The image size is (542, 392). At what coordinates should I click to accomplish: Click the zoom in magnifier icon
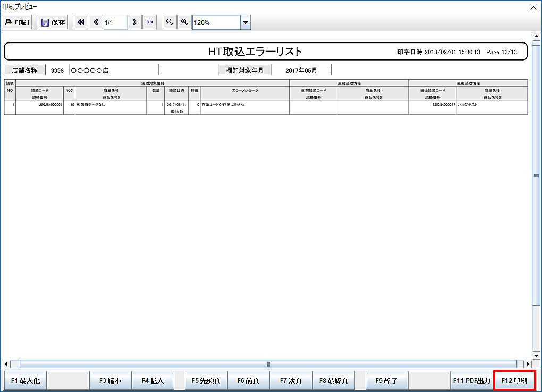(x=184, y=22)
